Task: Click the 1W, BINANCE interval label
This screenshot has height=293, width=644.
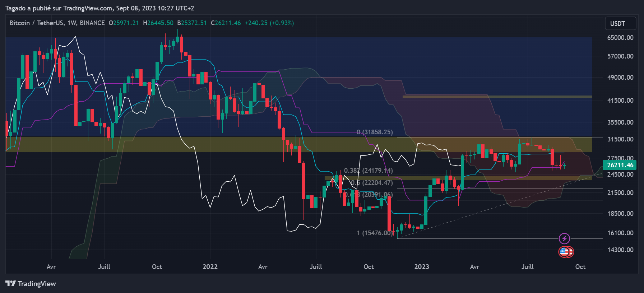Action: (86, 23)
